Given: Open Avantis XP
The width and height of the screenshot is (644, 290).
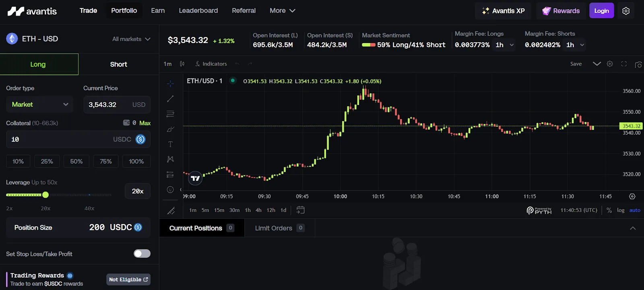Looking at the screenshot, I should [x=503, y=11].
